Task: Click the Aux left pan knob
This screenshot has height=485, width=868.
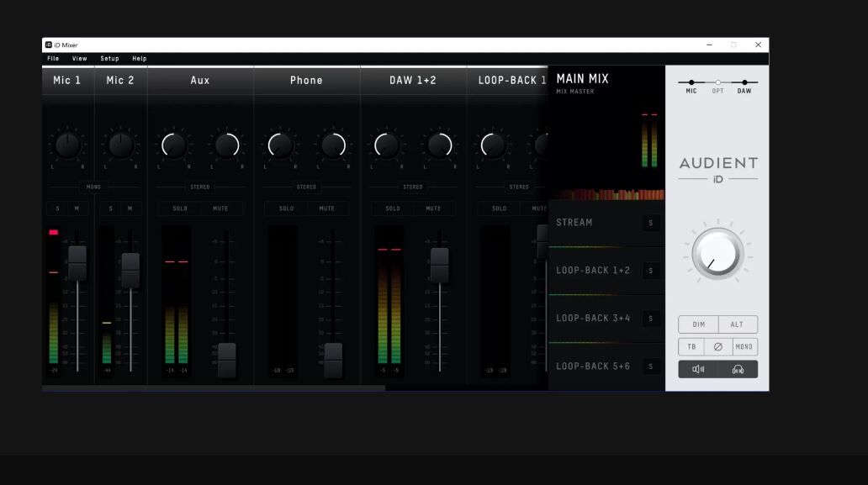Action: click(174, 145)
